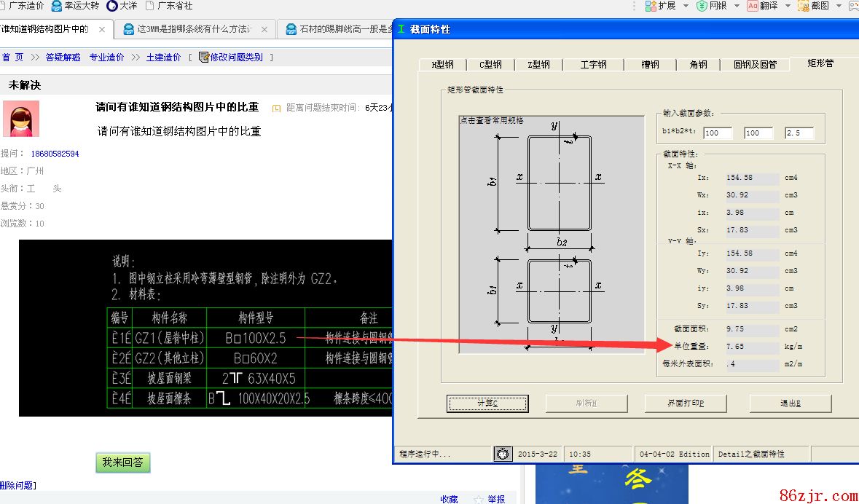Screen dimensions: 859x504
Task: Click the 扩展 extensions icon
Action: [x=651, y=6]
